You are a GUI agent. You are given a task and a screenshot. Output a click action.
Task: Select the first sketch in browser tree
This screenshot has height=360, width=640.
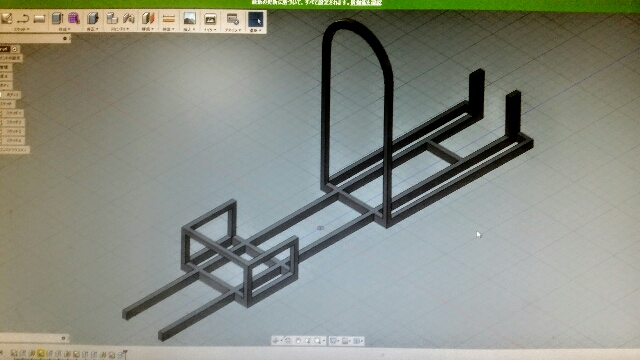tap(14, 113)
